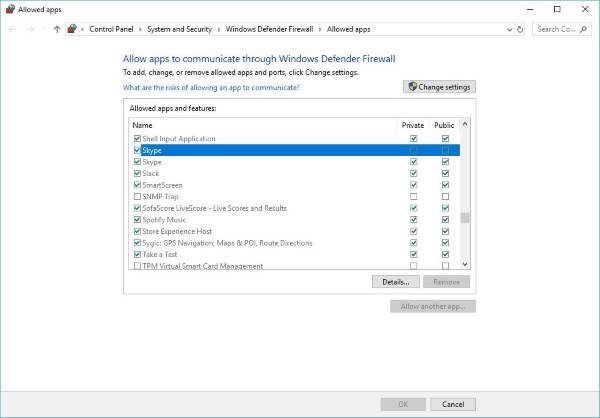Click the firewall icon in address bar
Viewport: 600px width, 418px height.
[x=72, y=29]
